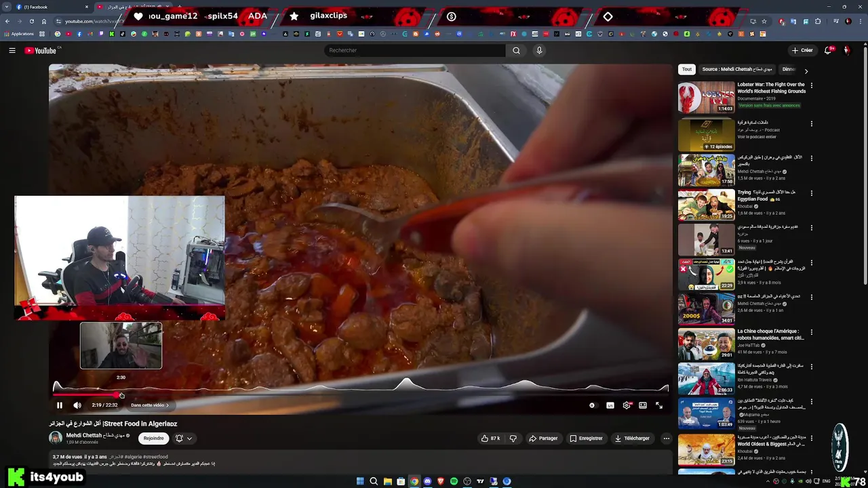Open the 'Dans cette vidéo' chapters
The height and width of the screenshot is (488, 868).
click(x=150, y=405)
